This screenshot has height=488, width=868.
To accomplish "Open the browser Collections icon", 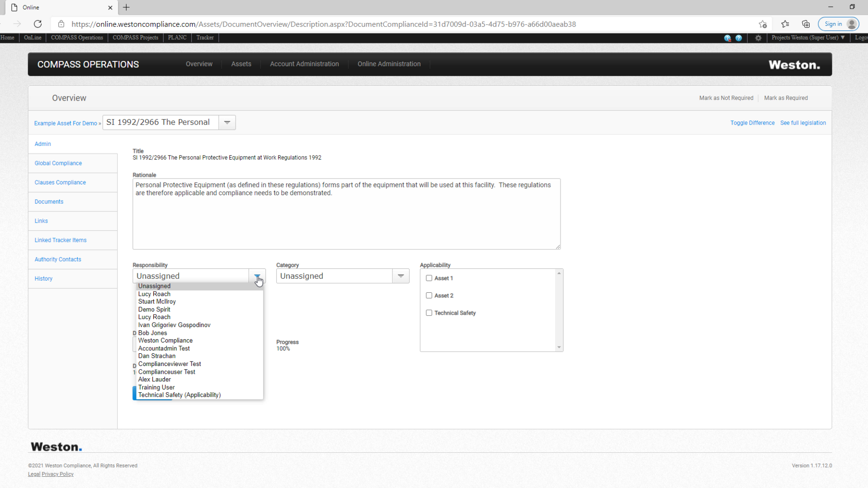I will (x=806, y=24).
